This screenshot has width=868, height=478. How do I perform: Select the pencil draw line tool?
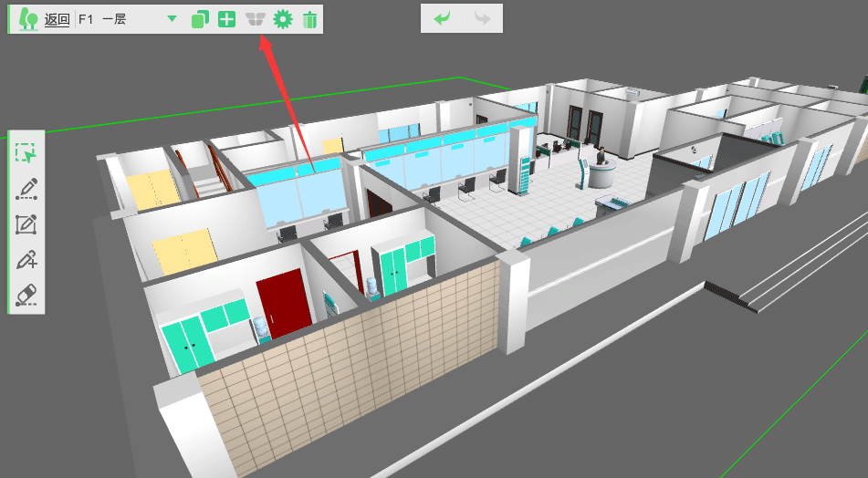point(26,189)
